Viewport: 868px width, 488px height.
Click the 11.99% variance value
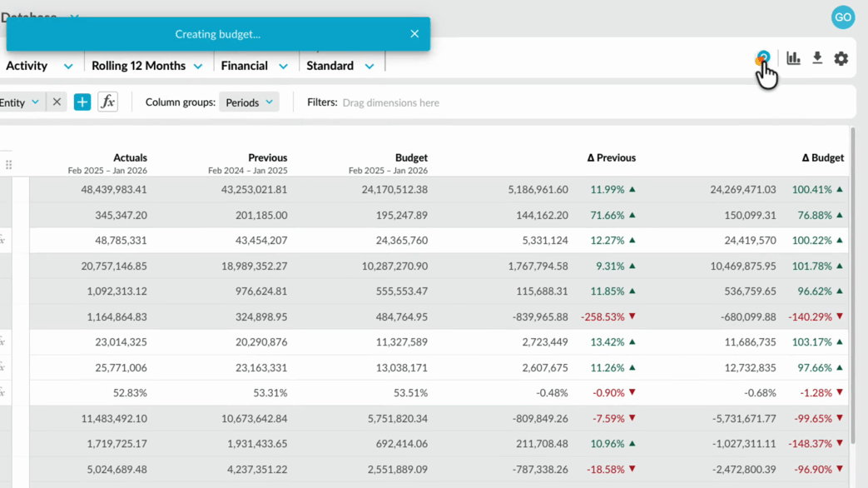point(608,189)
